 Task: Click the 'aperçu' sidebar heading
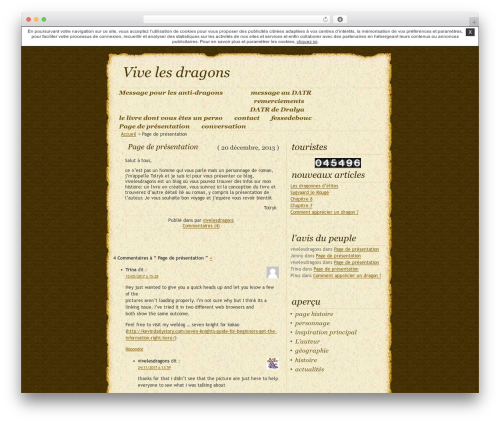point(306,302)
